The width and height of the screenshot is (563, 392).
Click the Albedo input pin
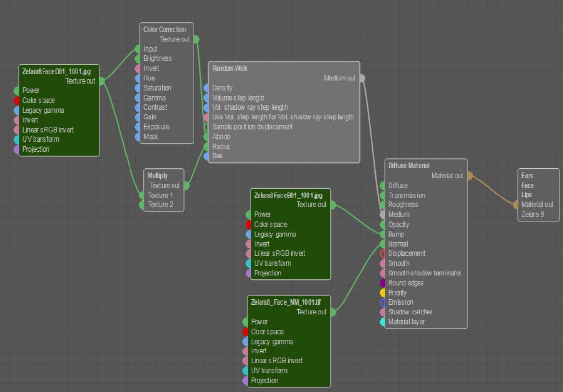tap(206, 137)
